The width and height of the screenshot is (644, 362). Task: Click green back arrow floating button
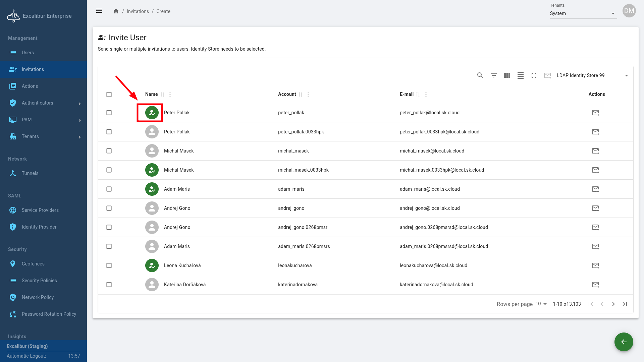tap(624, 342)
